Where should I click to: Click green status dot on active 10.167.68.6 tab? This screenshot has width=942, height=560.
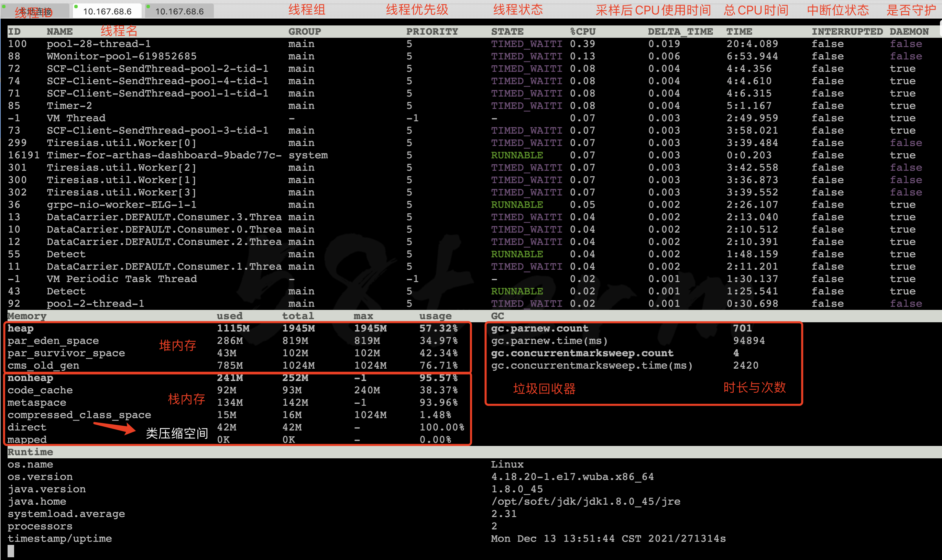click(76, 7)
